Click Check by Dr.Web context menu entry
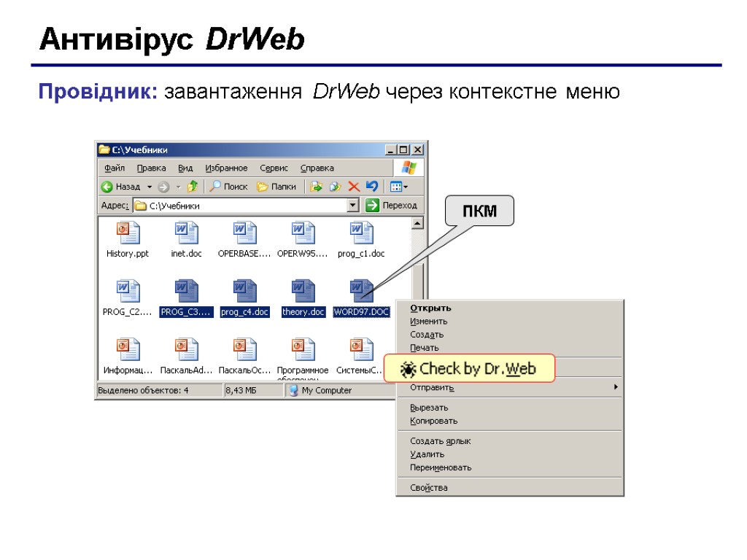Image resolution: width=747 pixels, height=560 pixels. (x=469, y=368)
